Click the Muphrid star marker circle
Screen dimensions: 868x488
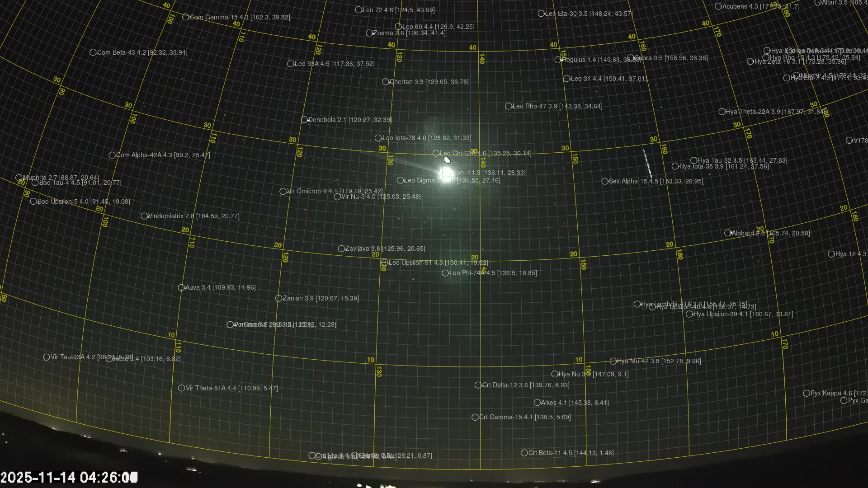tap(19, 178)
